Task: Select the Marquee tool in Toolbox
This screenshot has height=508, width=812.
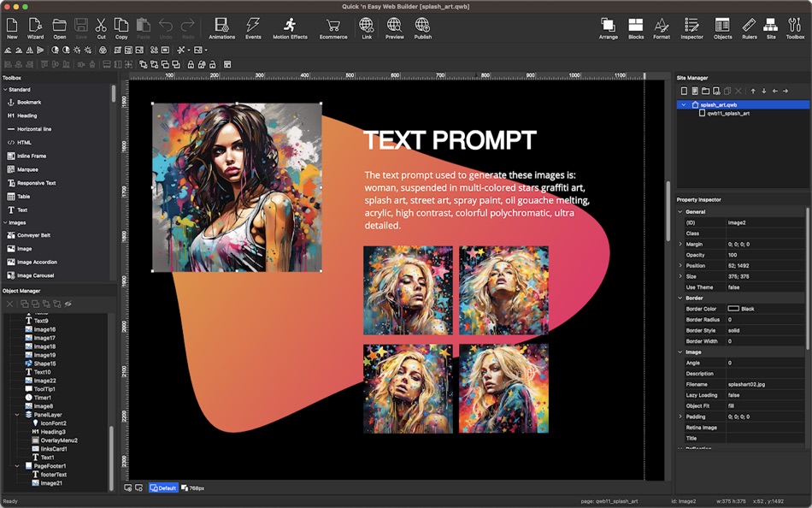Action: coord(22,169)
